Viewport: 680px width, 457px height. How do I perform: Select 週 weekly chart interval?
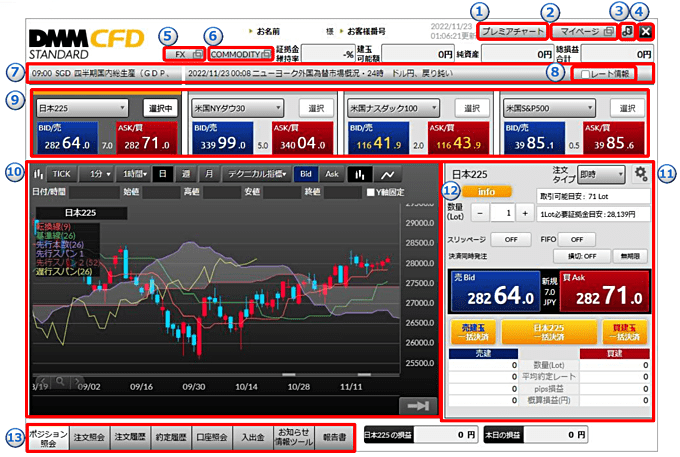coord(186,174)
